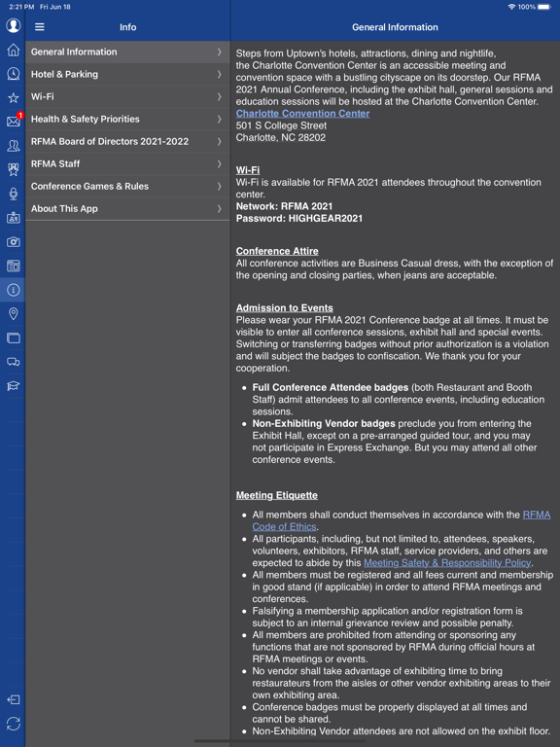The width and height of the screenshot is (560, 747).
Task: Click the Info header title
Action: [127, 27]
